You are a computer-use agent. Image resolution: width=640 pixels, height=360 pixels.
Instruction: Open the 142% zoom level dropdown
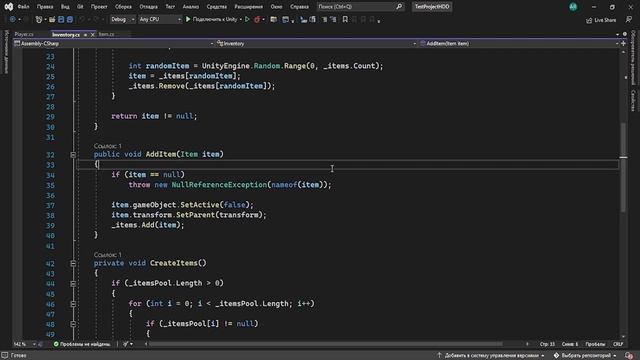[24, 344]
